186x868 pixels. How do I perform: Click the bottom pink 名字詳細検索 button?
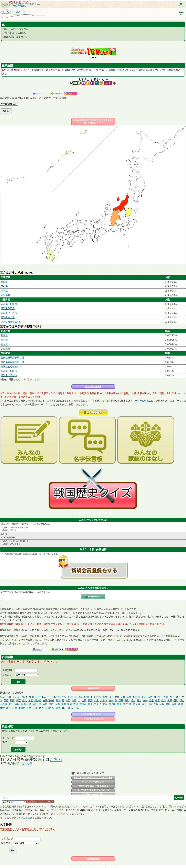(x=93, y=859)
